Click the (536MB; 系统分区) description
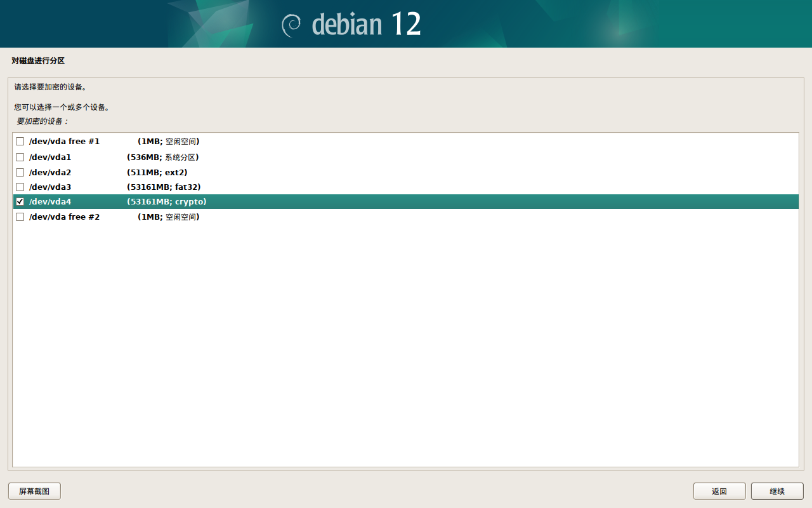The height and width of the screenshot is (508, 812). (x=163, y=157)
